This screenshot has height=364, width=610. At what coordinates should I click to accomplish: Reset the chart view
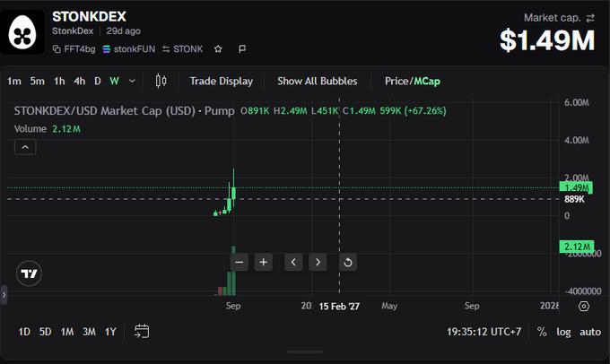pos(348,262)
